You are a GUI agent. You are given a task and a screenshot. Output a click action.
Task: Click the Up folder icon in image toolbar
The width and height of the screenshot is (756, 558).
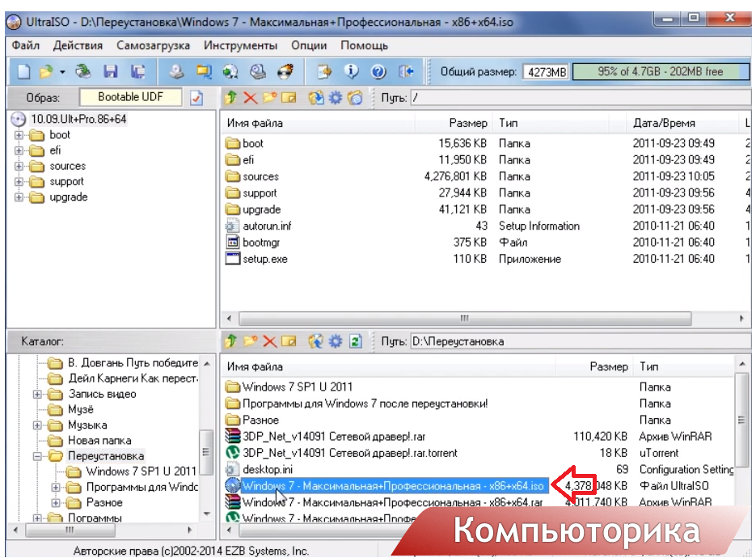(x=231, y=98)
